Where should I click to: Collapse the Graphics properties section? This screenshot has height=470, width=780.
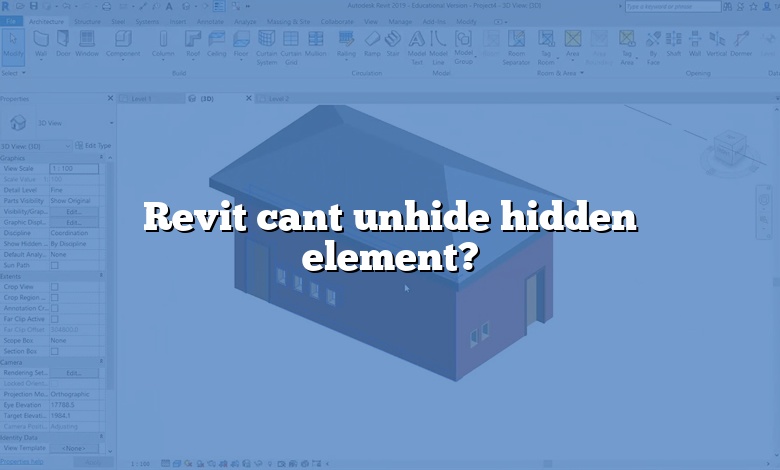pyautogui.click(x=101, y=158)
